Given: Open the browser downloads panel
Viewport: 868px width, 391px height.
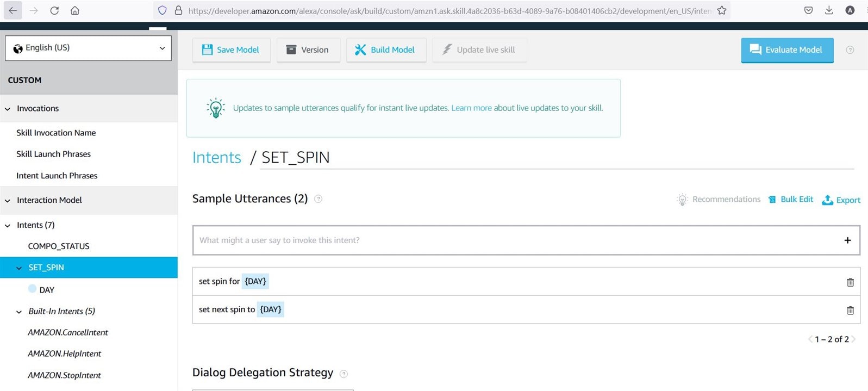Looking at the screenshot, I should [829, 10].
